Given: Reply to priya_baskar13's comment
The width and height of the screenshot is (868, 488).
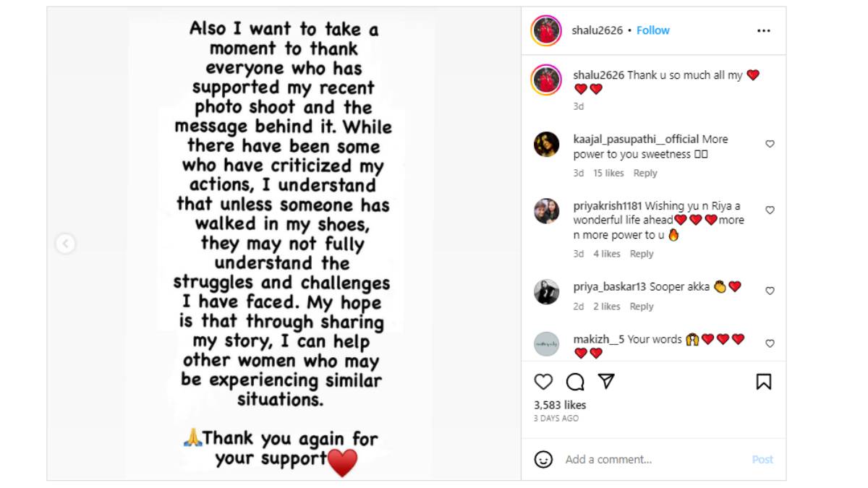Looking at the screenshot, I should [x=642, y=307].
